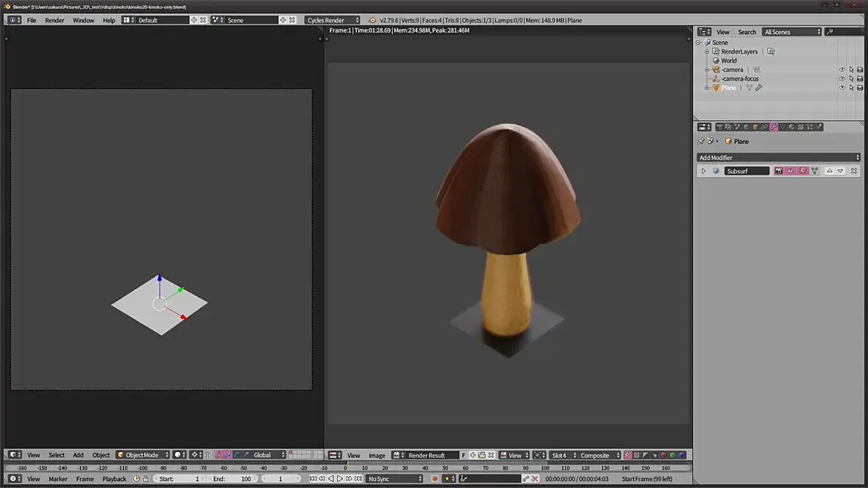Click the End frame field in timeline

click(232, 478)
